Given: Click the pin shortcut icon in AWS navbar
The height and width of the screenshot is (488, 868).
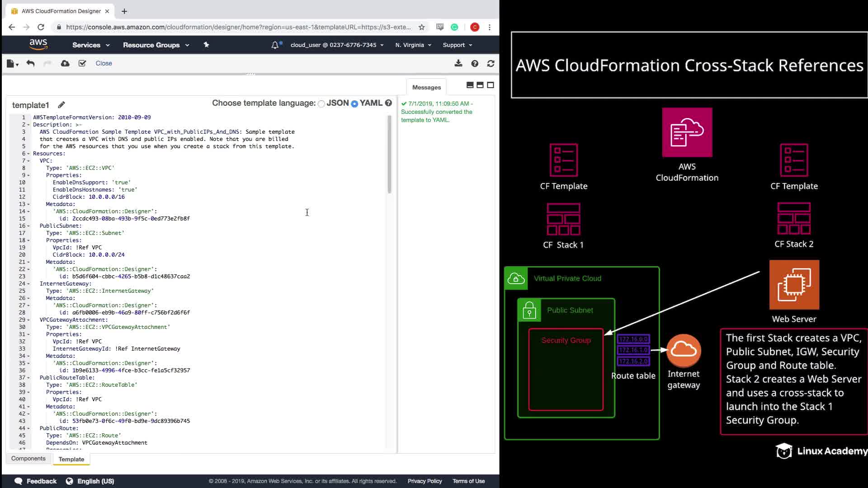Looking at the screenshot, I should tap(206, 45).
